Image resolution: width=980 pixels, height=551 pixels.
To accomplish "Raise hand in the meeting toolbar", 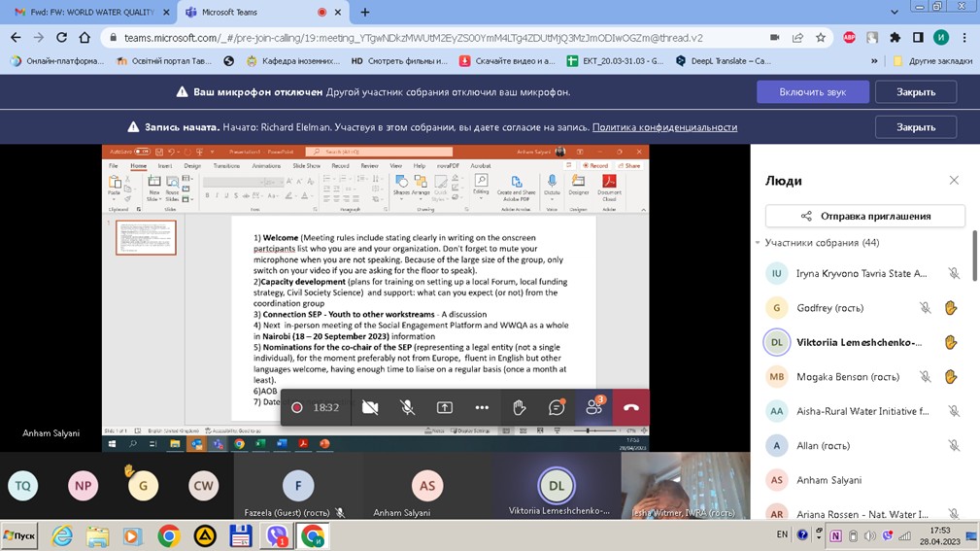I will (x=520, y=408).
